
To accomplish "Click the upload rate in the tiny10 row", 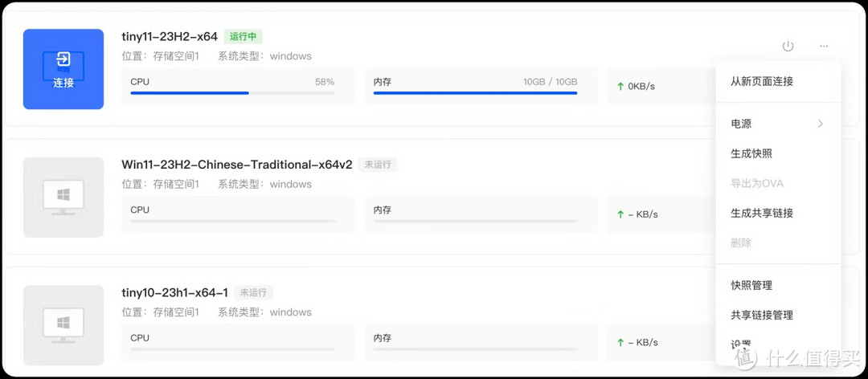I will click(637, 343).
